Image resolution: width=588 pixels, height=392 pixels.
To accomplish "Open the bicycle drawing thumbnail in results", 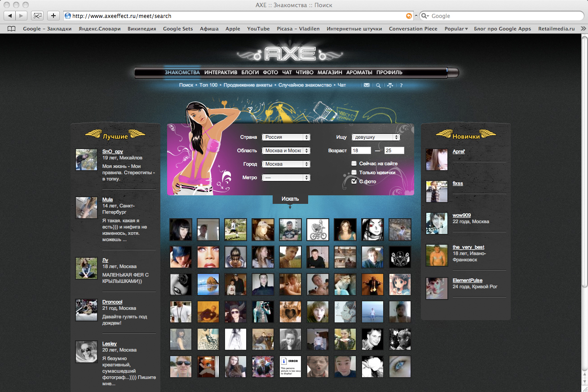I will pos(318,229).
